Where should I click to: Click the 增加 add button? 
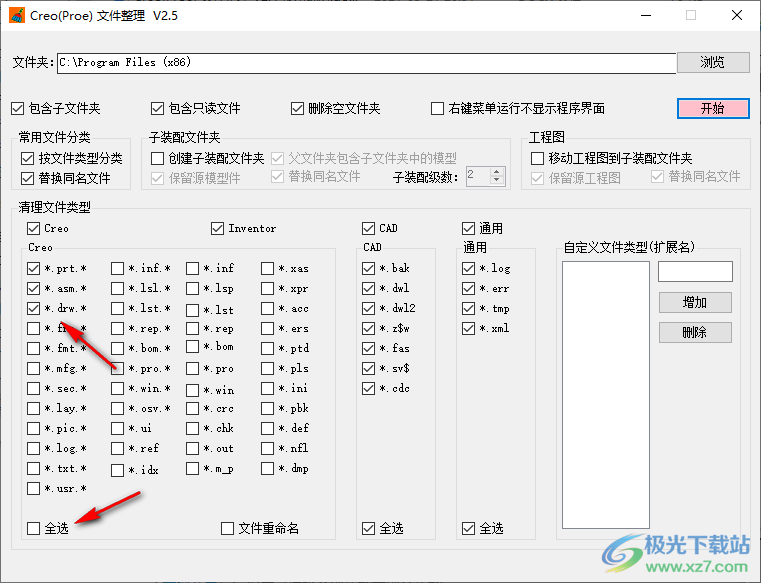point(695,302)
